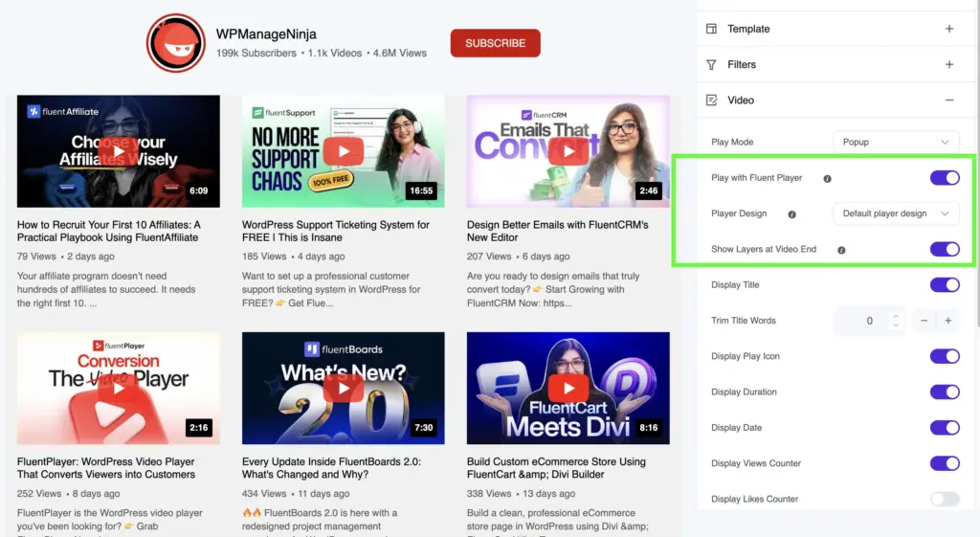
Task: Click the Play Mode label
Action: coord(732,142)
